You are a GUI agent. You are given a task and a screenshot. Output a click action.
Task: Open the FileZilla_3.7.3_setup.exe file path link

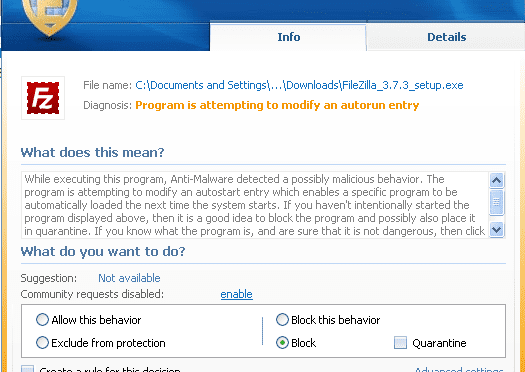point(299,85)
